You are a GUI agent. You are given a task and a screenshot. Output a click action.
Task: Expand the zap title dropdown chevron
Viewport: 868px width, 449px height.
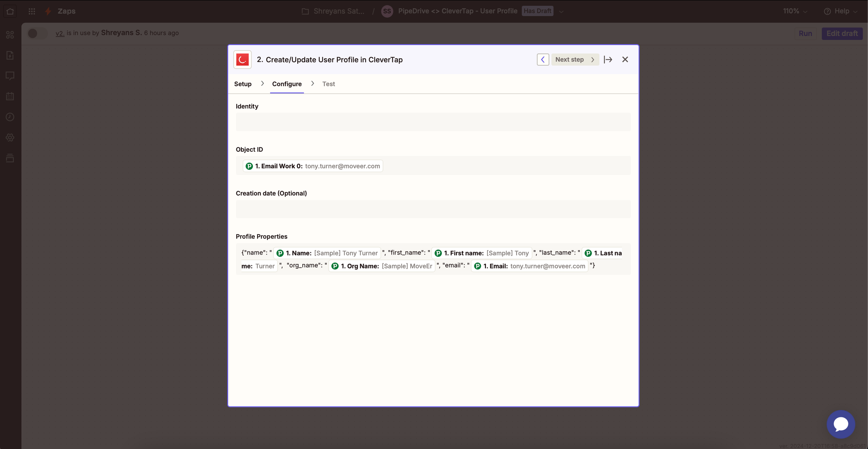[x=561, y=12]
